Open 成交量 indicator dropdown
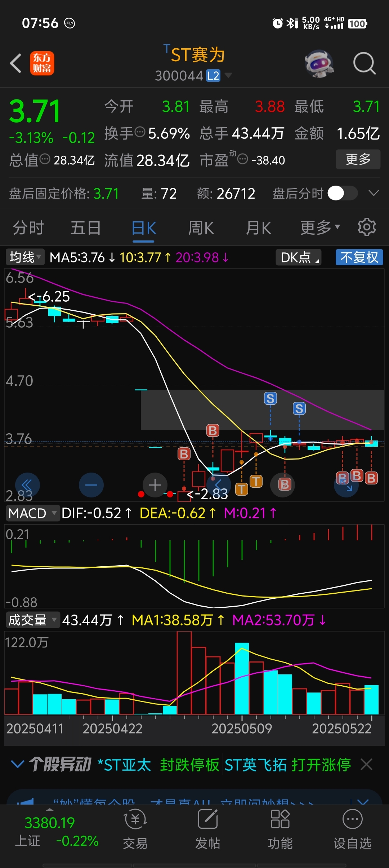 click(32, 620)
